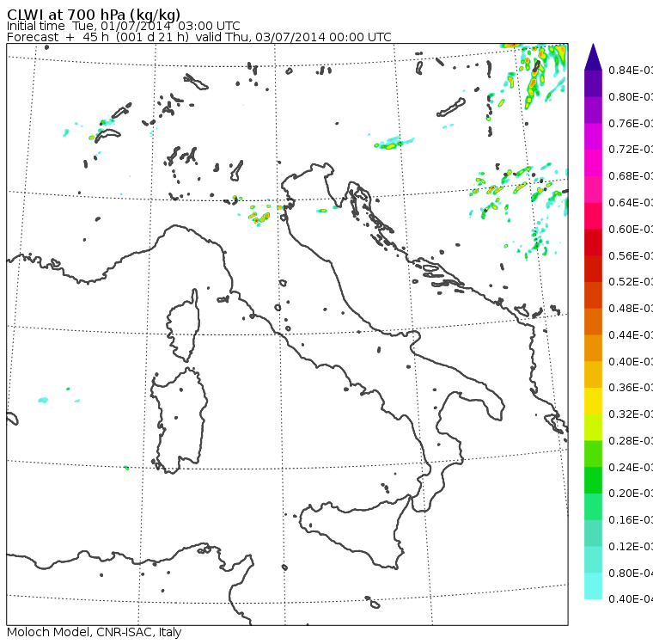This screenshot has height=644, width=653.
Task: Click the 0.28E-03 colorbar label
Action: pos(631,440)
